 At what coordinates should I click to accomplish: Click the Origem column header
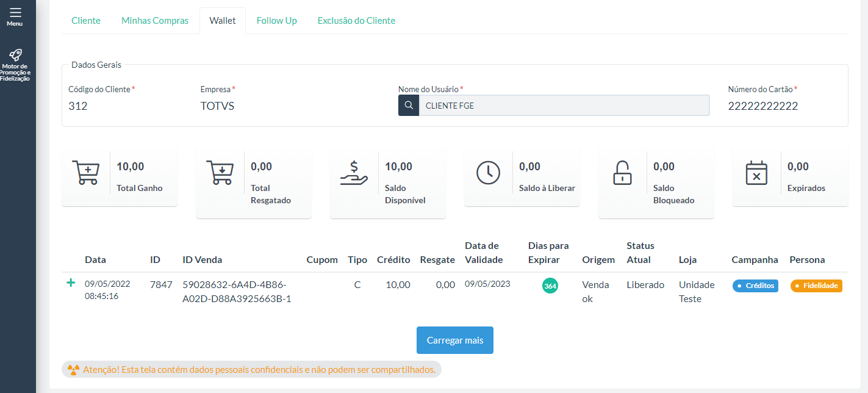[x=598, y=260]
